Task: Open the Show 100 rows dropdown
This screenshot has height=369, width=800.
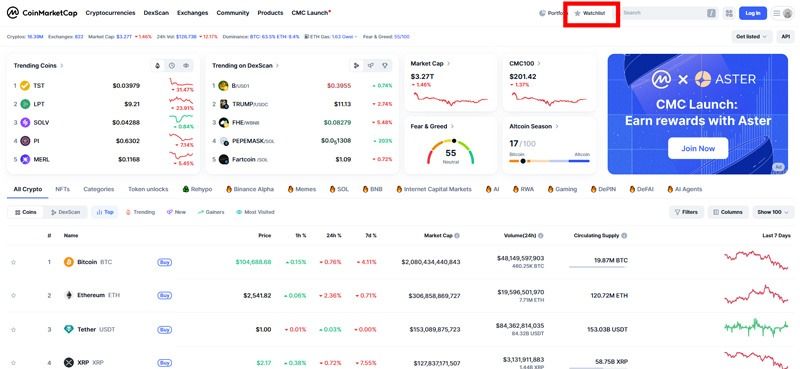Action: (x=773, y=212)
